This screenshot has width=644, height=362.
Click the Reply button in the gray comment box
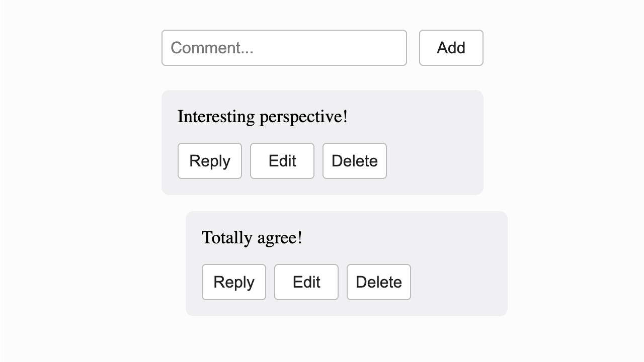(209, 160)
